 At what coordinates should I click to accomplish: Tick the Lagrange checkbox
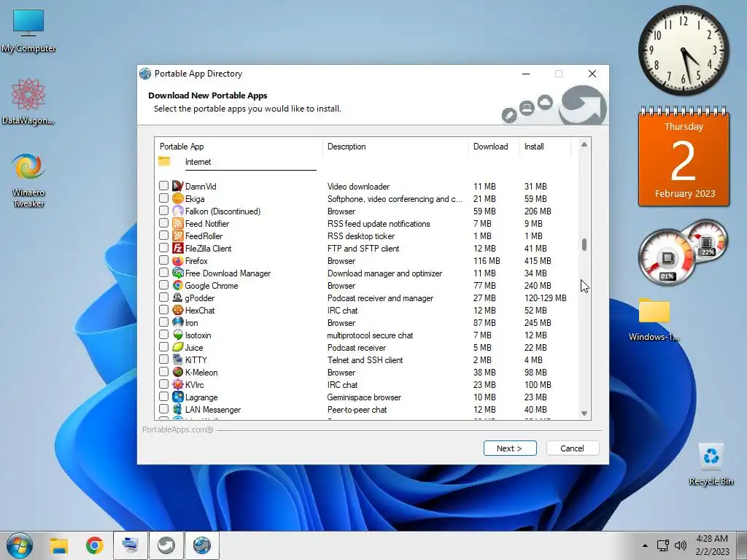pos(163,396)
